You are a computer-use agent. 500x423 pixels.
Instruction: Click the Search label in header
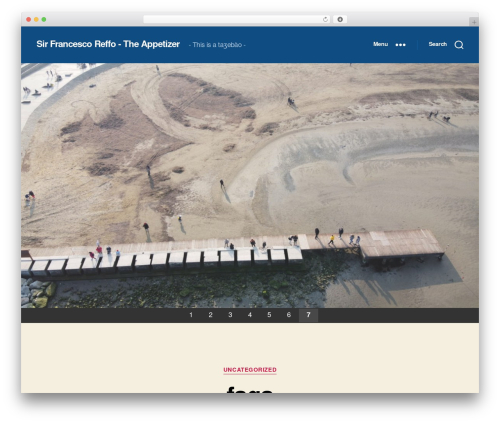point(437,44)
